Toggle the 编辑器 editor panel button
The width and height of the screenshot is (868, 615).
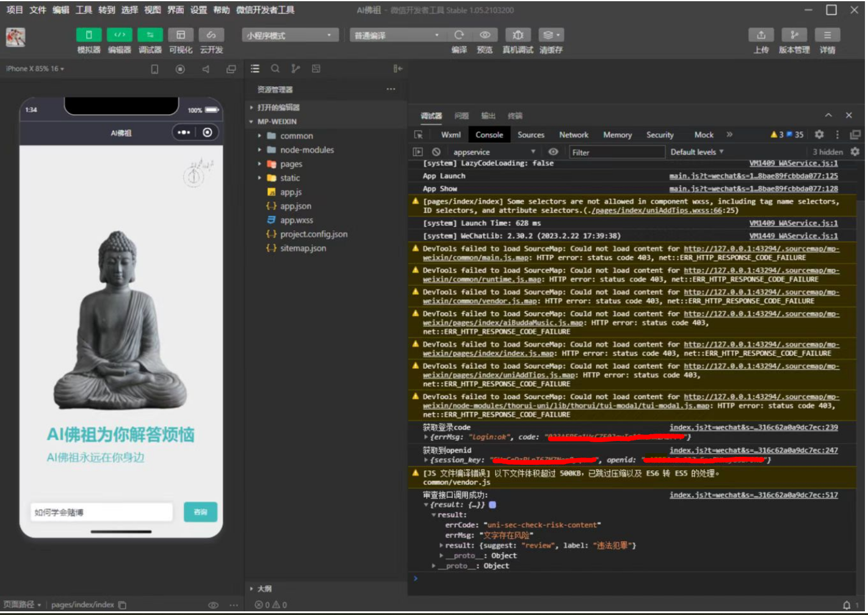[120, 35]
